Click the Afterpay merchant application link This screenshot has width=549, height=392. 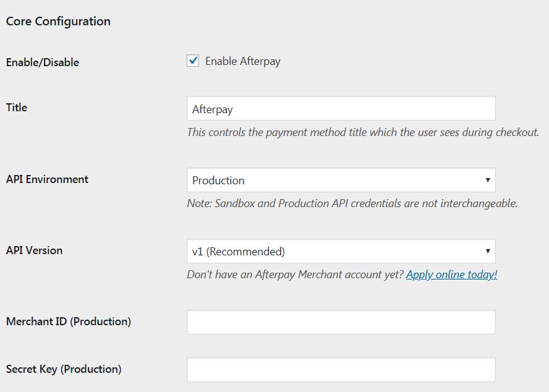tap(452, 274)
